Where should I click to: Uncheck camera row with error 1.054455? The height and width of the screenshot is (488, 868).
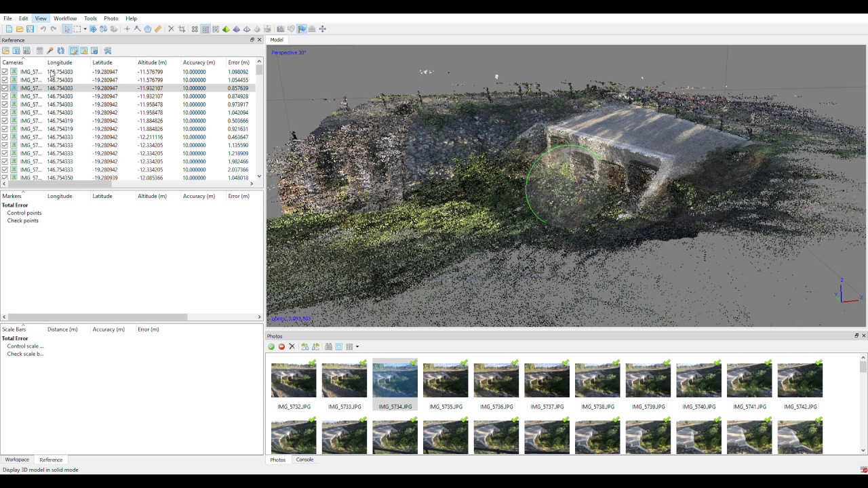tap(5, 80)
